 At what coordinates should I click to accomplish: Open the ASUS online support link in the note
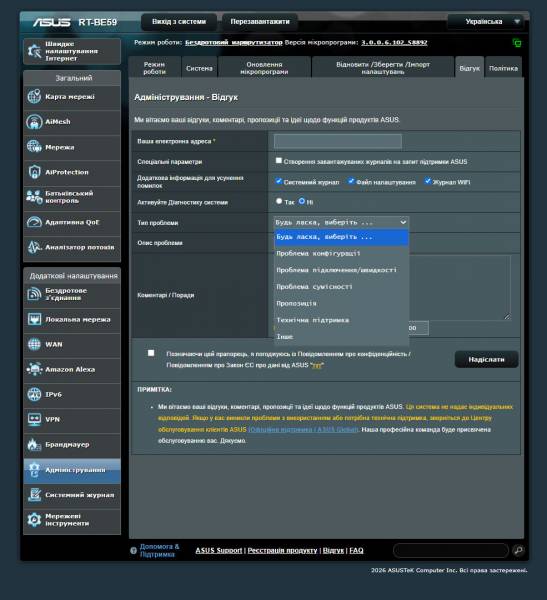click(x=304, y=429)
